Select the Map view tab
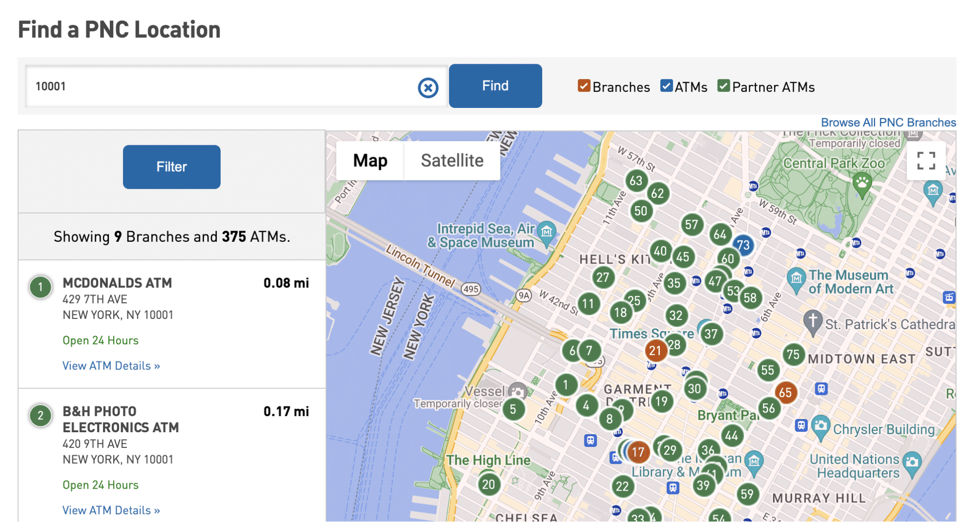This screenshot has width=980, height=522. pyautogui.click(x=370, y=160)
